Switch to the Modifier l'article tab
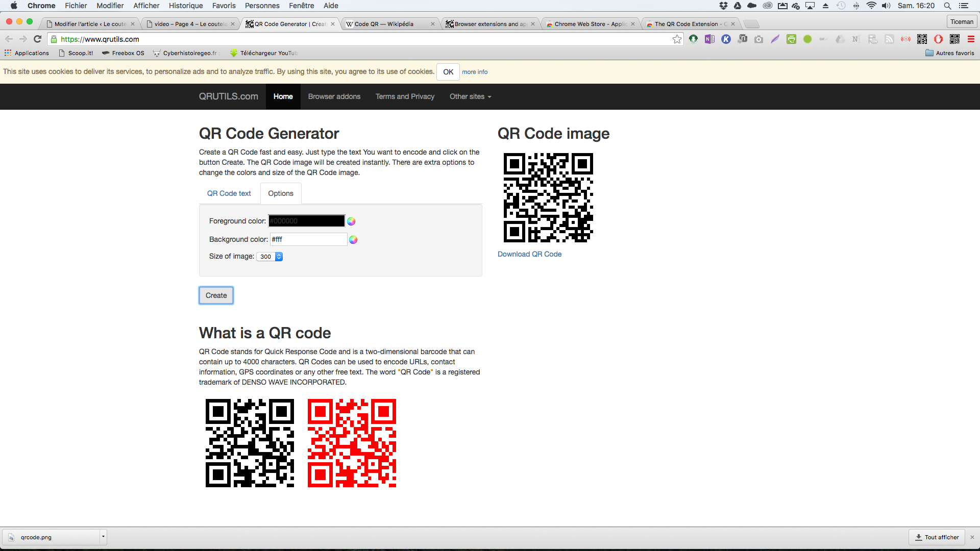The height and width of the screenshot is (551, 980). (90, 24)
